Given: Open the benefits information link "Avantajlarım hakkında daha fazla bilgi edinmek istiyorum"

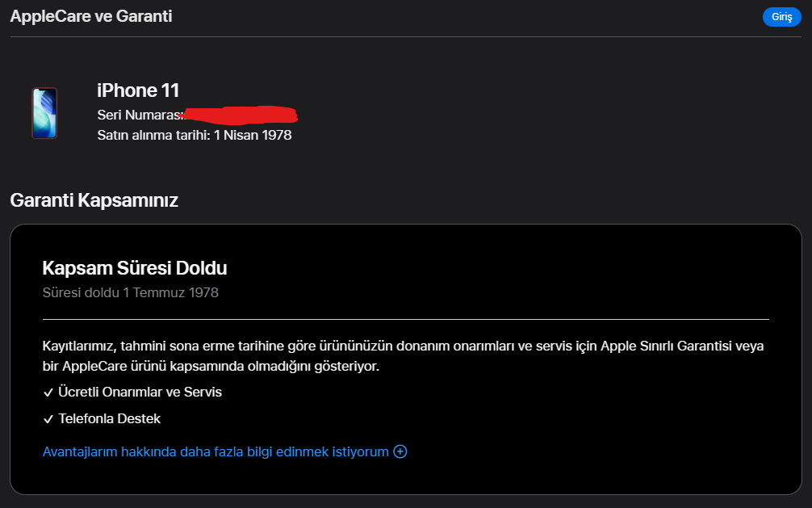Looking at the screenshot, I should pos(216,451).
